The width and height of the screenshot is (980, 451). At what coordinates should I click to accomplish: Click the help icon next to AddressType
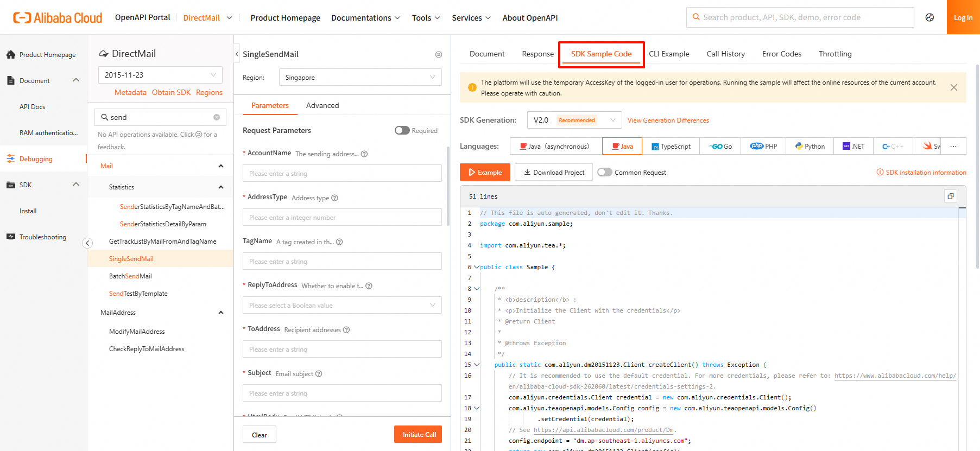pyautogui.click(x=334, y=198)
